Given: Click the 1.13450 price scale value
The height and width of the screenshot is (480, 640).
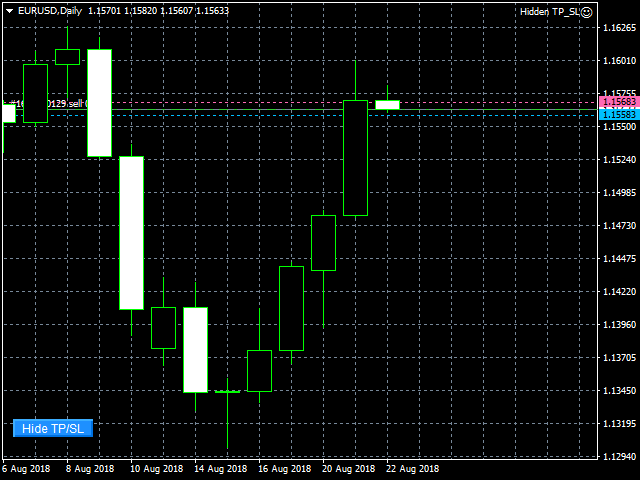Looking at the screenshot, I should click(619, 391).
